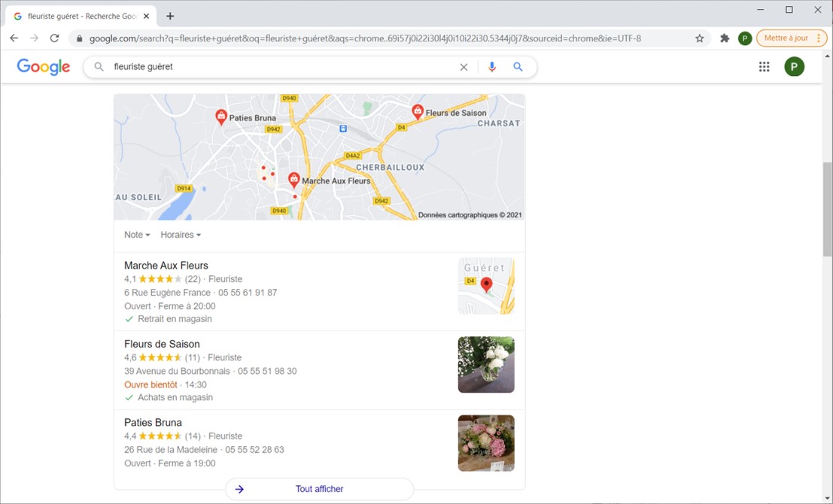The height and width of the screenshot is (504, 833).
Task: Click the Chrome address bar URL
Action: click(x=365, y=38)
